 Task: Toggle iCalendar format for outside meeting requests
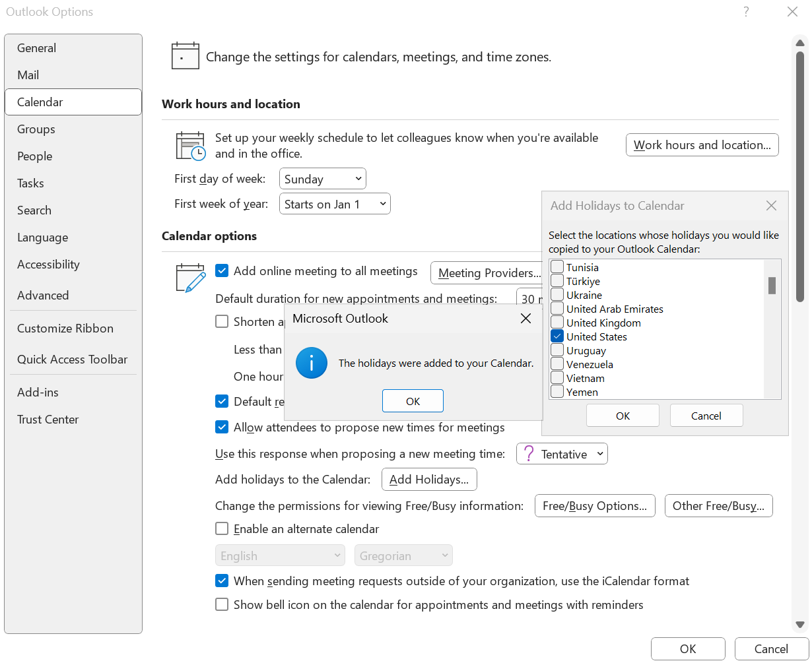tap(222, 581)
